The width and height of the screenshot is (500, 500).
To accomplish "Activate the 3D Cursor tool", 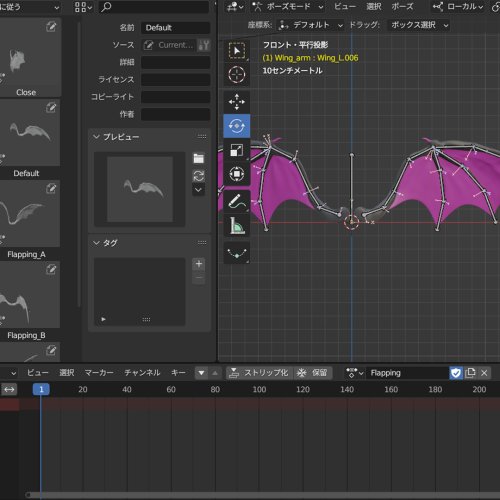I will 237,74.
